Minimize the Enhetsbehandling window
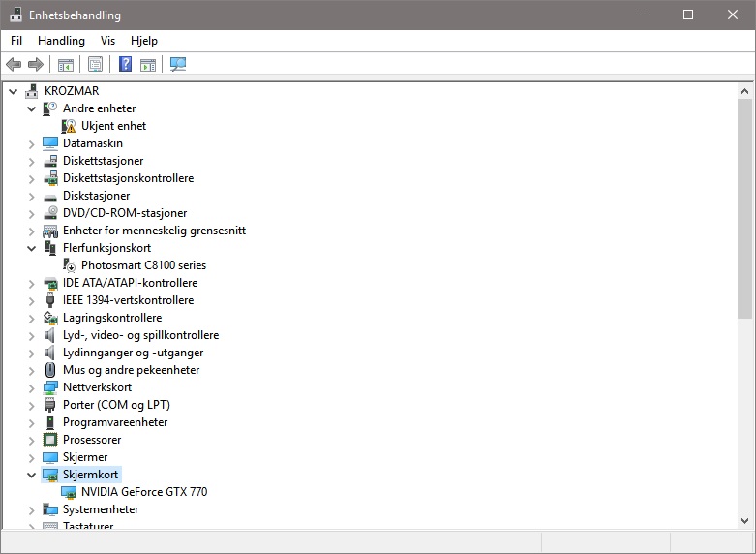756x554 pixels. tap(645, 15)
